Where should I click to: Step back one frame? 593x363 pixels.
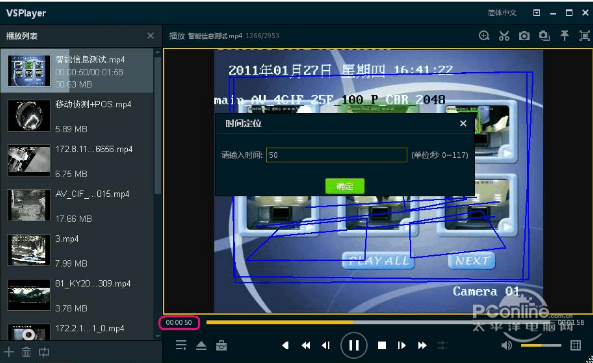coord(326,345)
